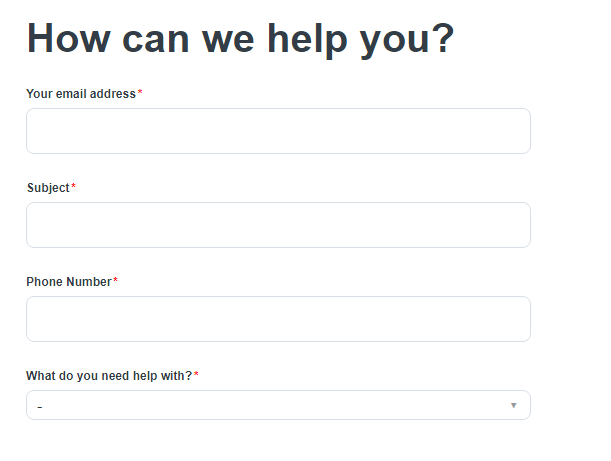611x461 pixels.
Task: Focus the Subject text box
Action: (278, 225)
